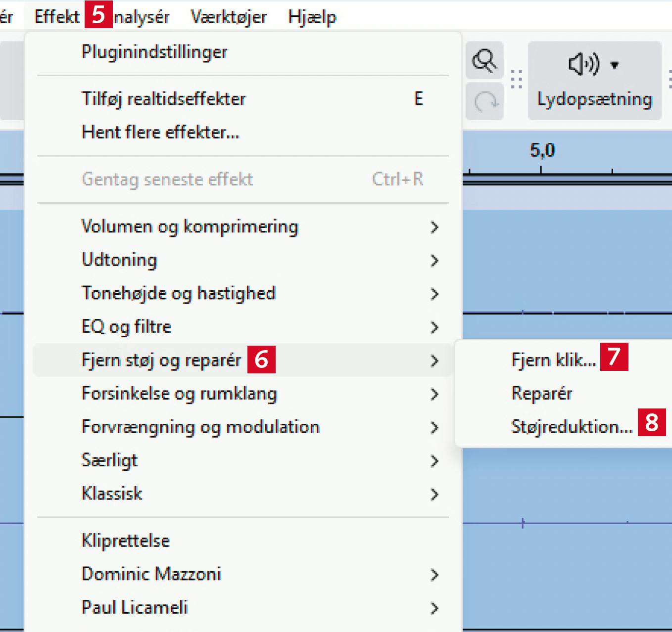Click Reparér in the submenu

541,393
